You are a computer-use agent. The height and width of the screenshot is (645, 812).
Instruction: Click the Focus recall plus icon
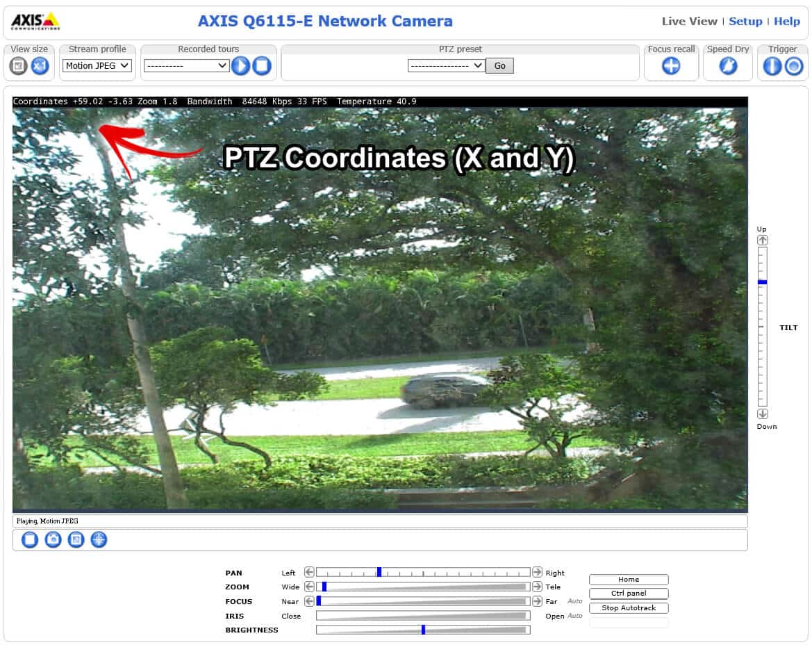671,66
